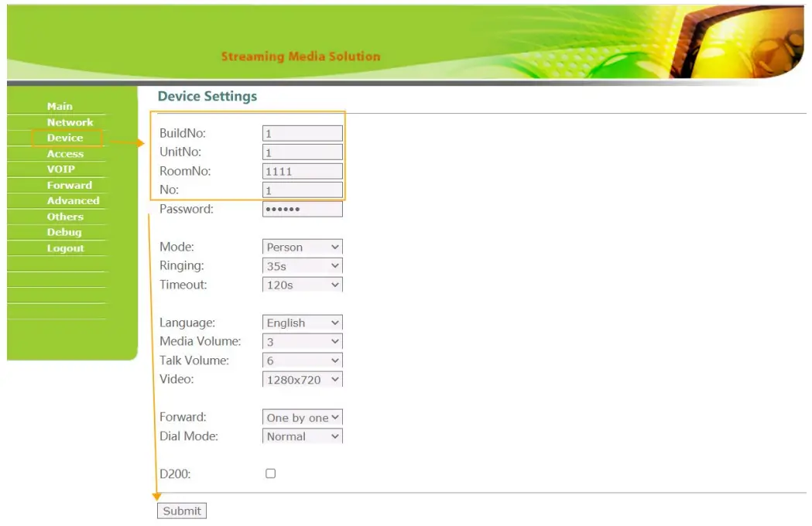Go to VOIP settings

(x=61, y=169)
